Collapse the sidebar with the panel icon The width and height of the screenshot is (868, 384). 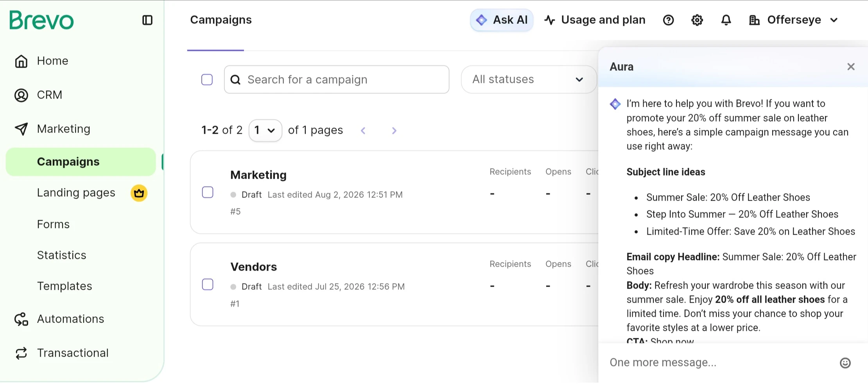pyautogui.click(x=147, y=20)
